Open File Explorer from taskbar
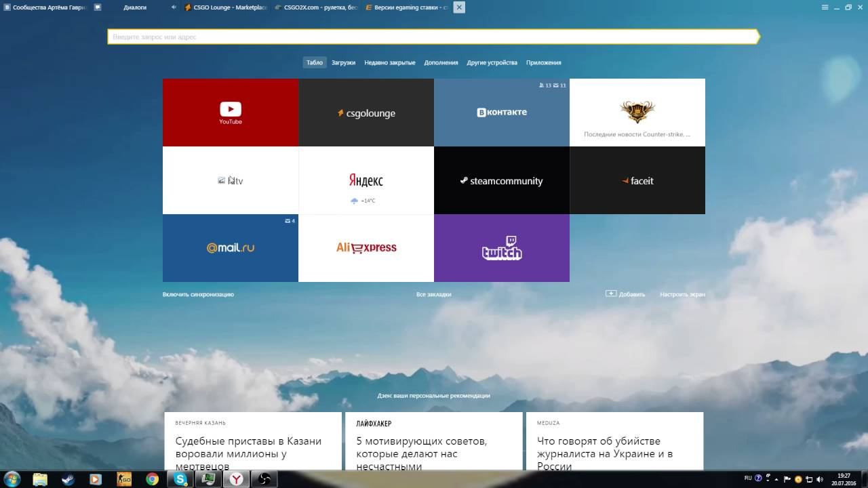Screen dimensions: 868x488 coord(40,479)
